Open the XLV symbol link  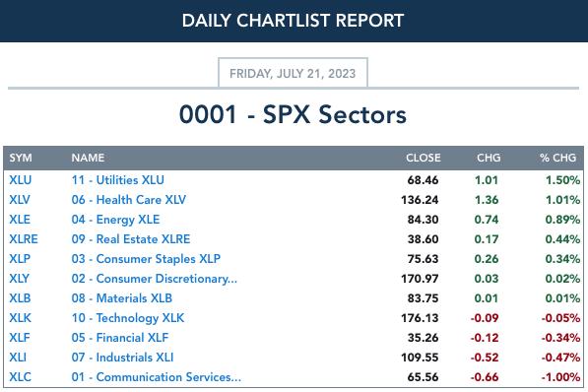click(20, 200)
